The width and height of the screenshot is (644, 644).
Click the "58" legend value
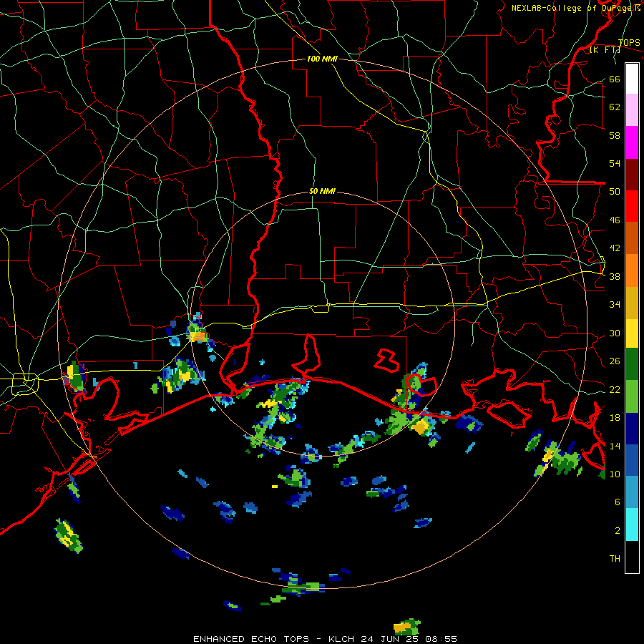pos(615,135)
